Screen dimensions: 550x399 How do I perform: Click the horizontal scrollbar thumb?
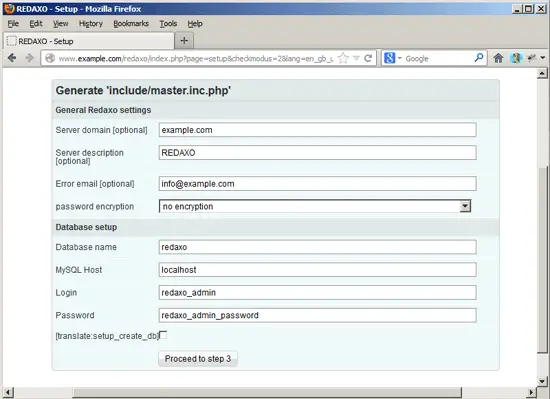coord(267,392)
